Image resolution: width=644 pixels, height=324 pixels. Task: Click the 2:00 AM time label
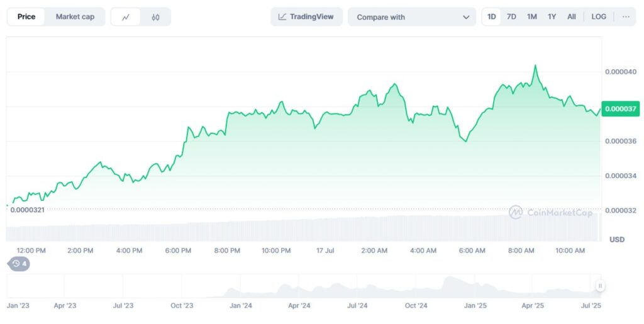374,250
